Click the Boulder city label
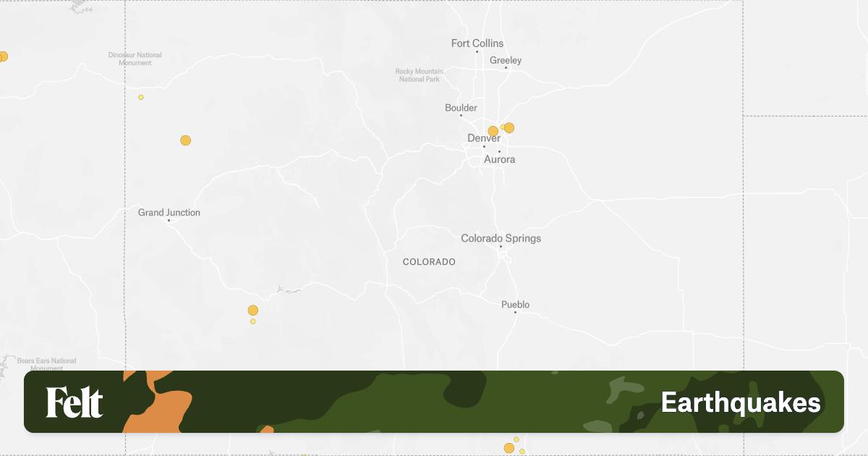 coord(461,108)
